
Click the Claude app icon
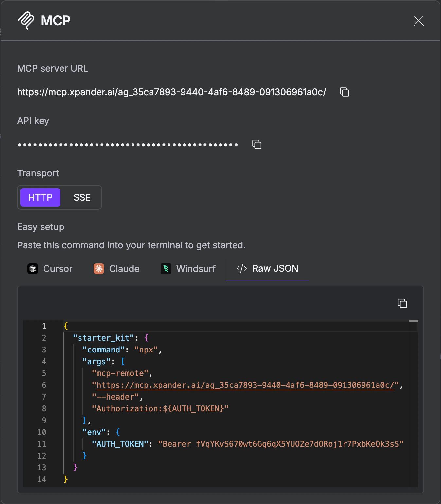[98, 269]
